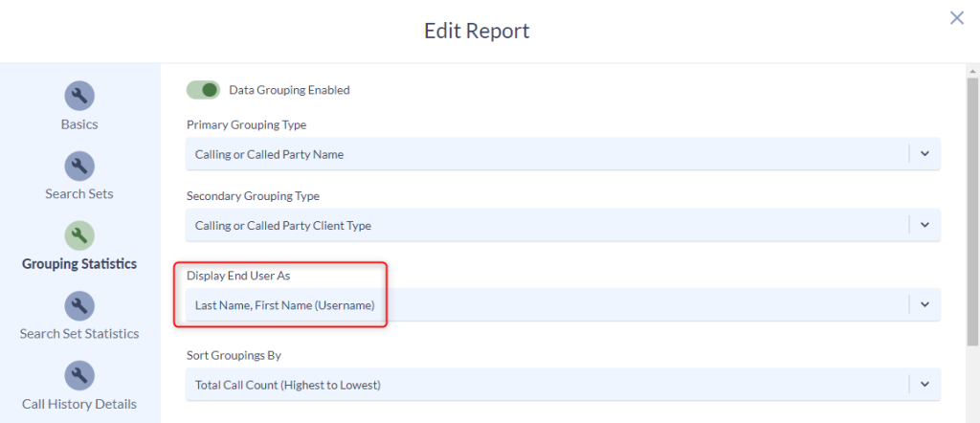Viewport: 980px width, 423px height.
Task: Expand Secondary Grouping Type dropdown arrow
Action: pyautogui.click(x=925, y=225)
